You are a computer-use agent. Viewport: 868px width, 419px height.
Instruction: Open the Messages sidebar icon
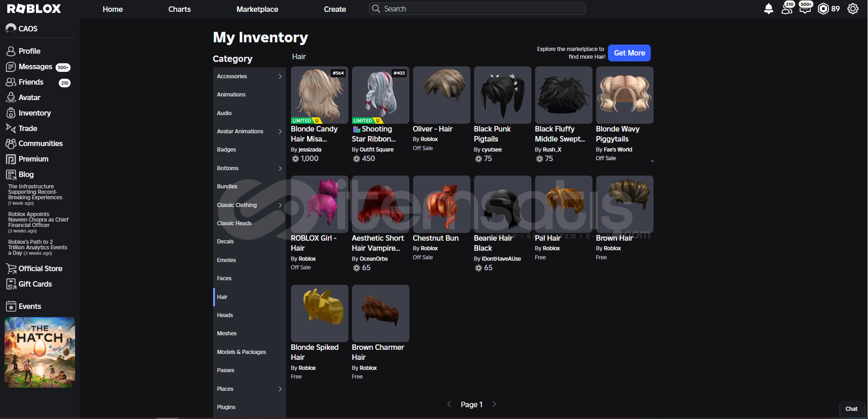click(11, 67)
